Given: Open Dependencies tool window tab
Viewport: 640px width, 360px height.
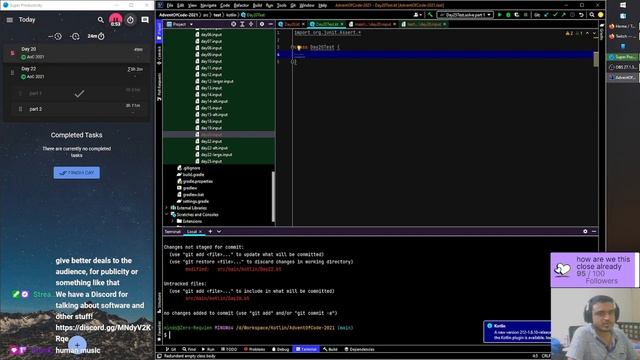Looking at the screenshot, I should tap(359, 349).
